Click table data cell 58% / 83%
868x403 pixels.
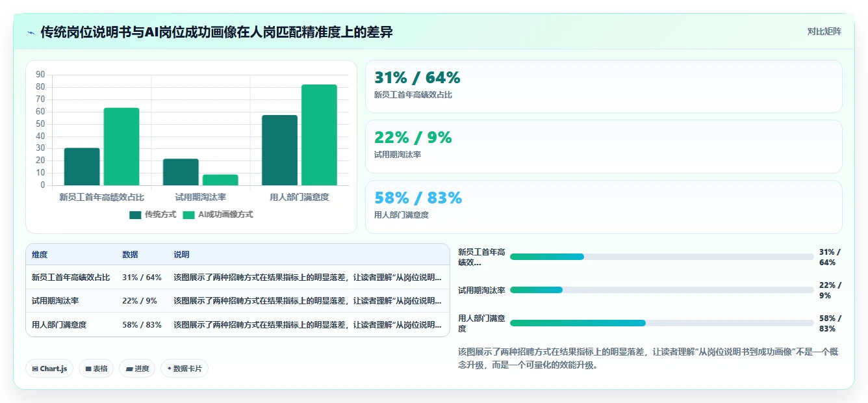click(142, 324)
